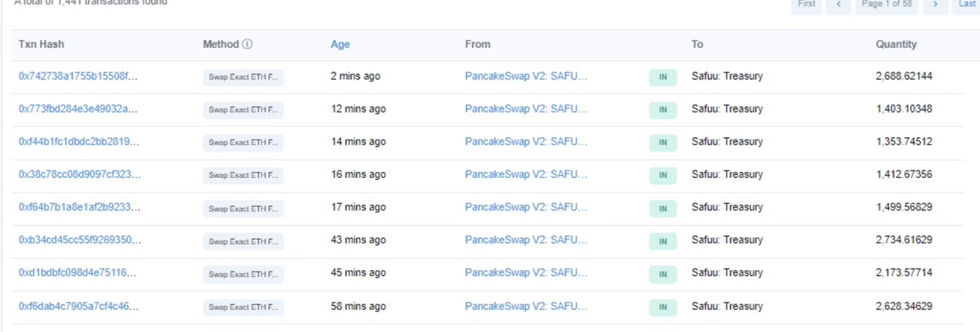Screen dimensions: 980x332
Task: Open transaction hash 0xf64b7b1a8e1af2b9233
Action: (x=78, y=207)
